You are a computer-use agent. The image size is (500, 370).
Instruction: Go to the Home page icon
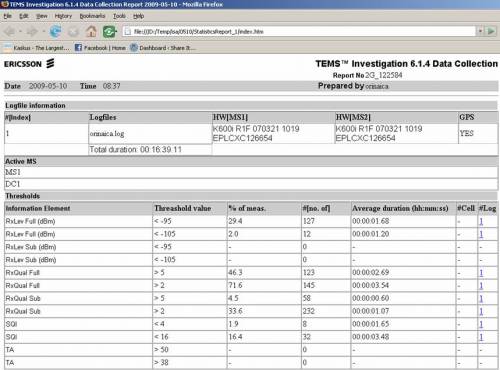pyautogui.click(x=91, y=32)
